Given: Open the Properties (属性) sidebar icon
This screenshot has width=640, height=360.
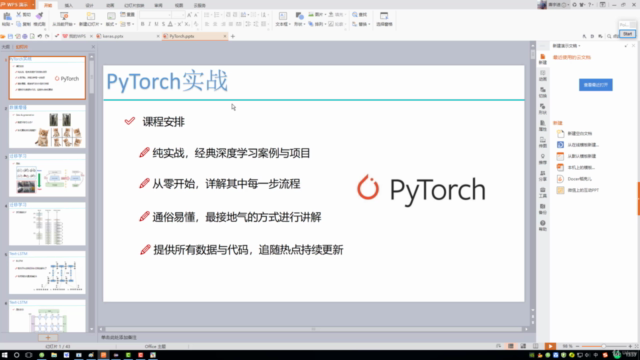Looking at the screenshot, I should click(542, 126).
